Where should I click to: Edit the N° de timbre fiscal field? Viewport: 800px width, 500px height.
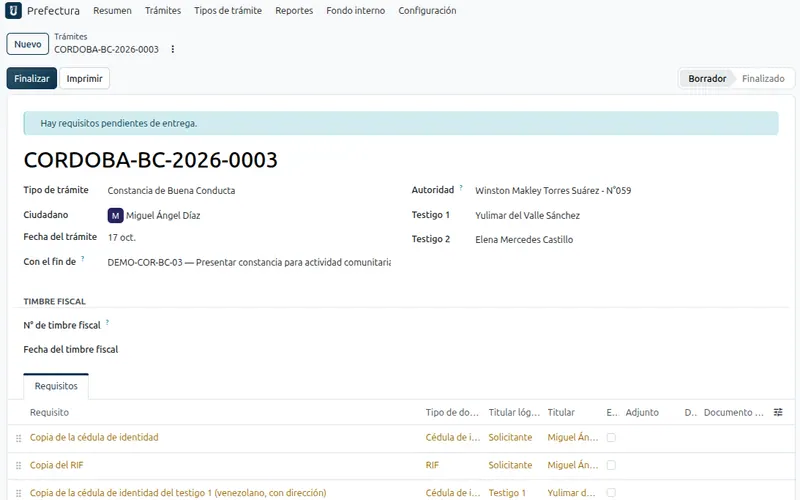click(x=249, y=326)
